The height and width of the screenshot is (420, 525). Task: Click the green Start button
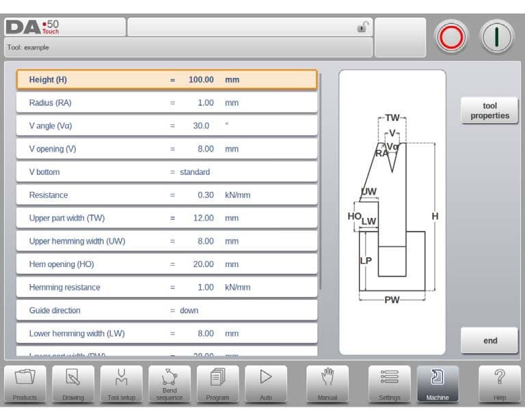click(497, 37)
